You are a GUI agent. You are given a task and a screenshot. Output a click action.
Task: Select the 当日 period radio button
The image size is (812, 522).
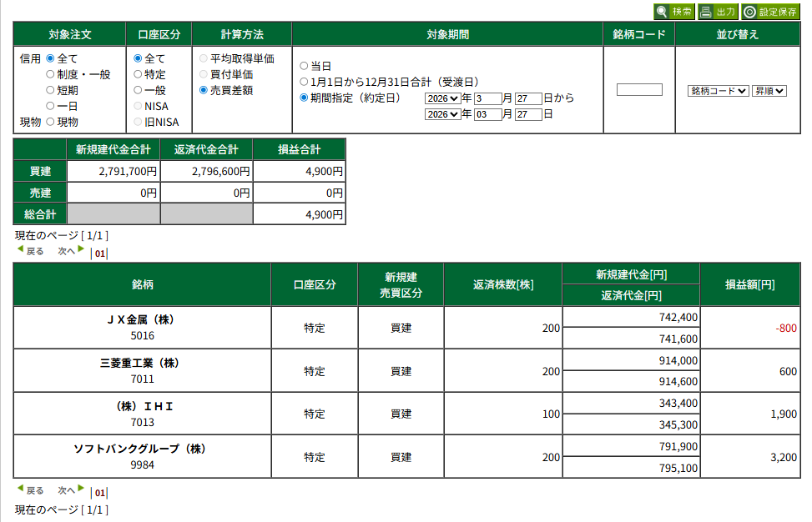[304, 65]
